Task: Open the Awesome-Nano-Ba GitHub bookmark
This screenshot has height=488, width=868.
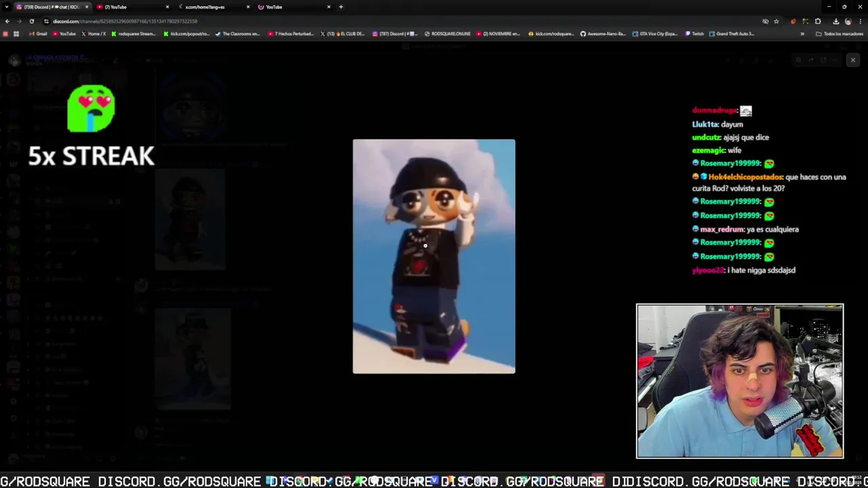Action: [603, 33]
